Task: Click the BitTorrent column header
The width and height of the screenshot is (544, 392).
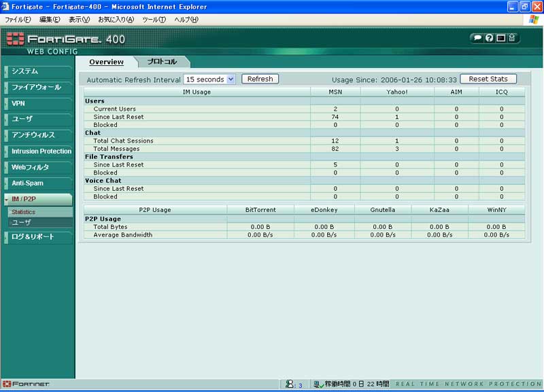Action: click(260, 210)
